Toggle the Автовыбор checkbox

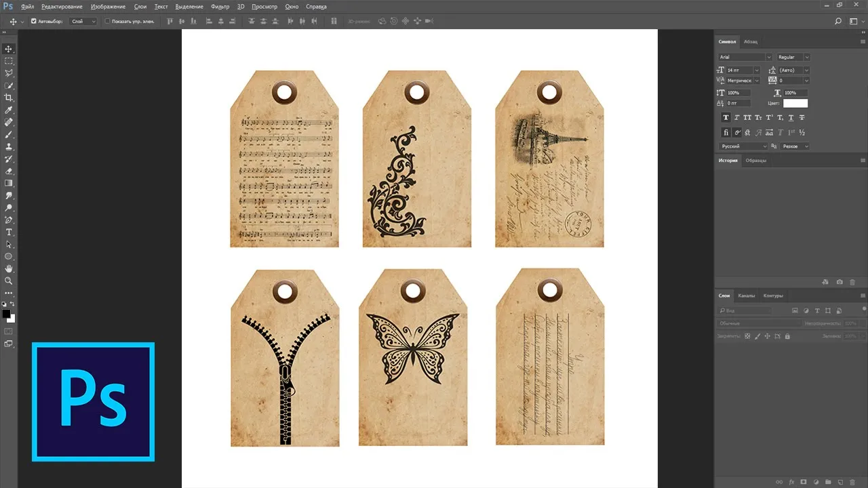coord(34,21)
